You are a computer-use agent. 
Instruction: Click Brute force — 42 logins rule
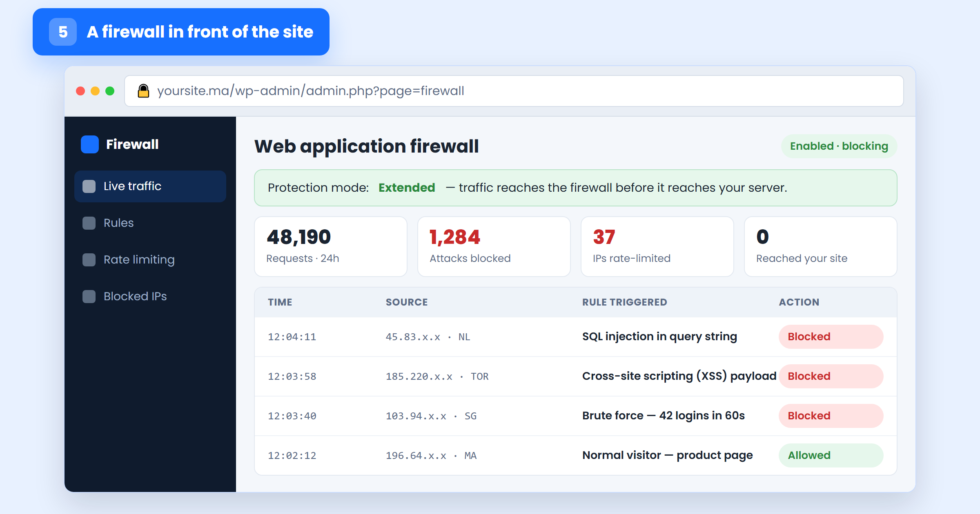(x=664, y=416)
